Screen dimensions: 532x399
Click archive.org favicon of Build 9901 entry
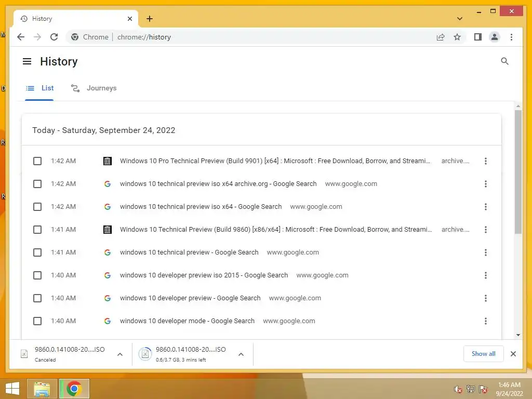click(107, 161)
